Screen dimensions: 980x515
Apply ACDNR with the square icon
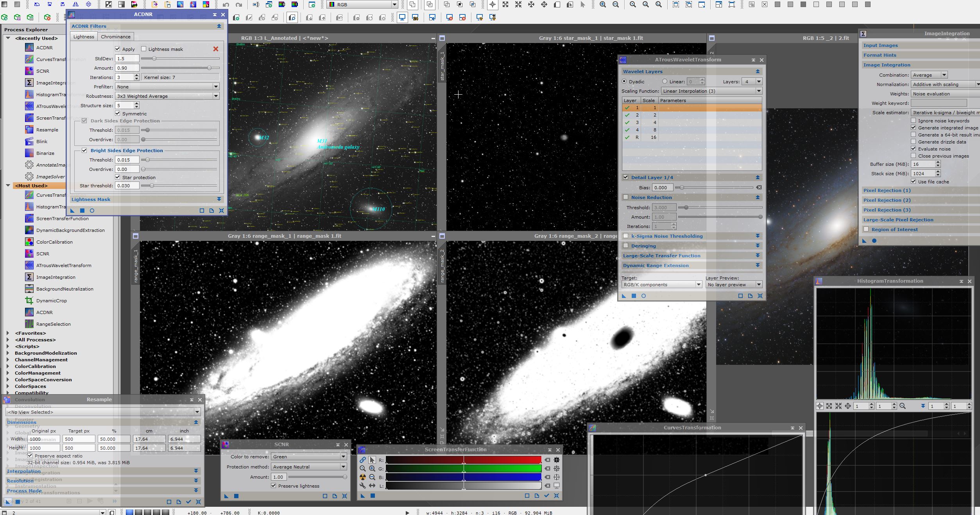point(82,211)
